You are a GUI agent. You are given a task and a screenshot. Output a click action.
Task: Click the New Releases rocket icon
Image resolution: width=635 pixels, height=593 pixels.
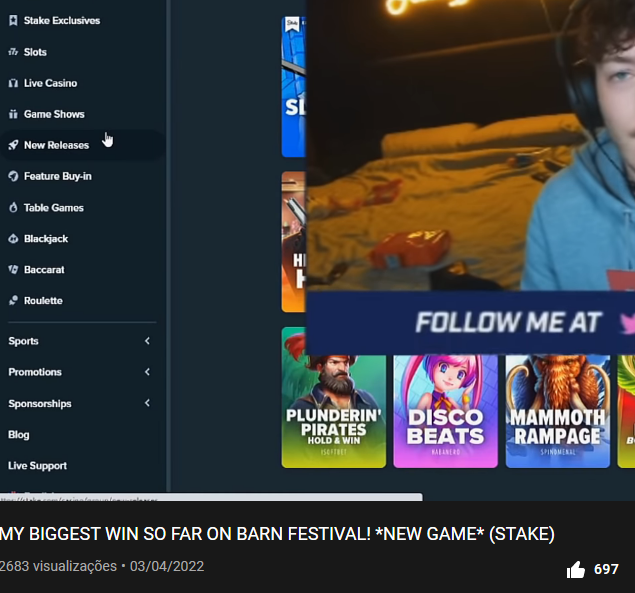point(13,145)
